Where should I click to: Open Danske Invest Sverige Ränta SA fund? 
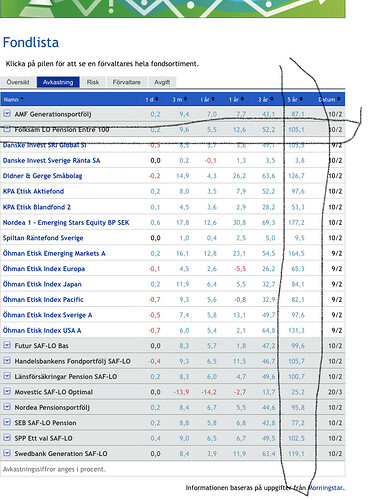tap(51, 160)
